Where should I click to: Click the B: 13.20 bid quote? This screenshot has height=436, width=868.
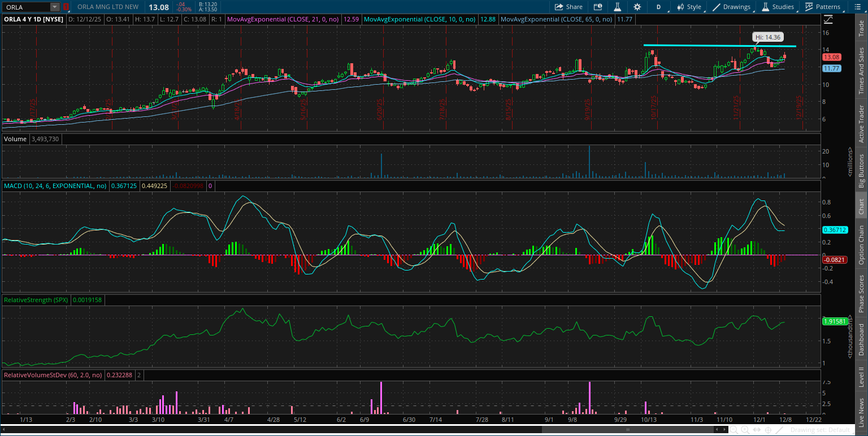(x=207, y=5)
